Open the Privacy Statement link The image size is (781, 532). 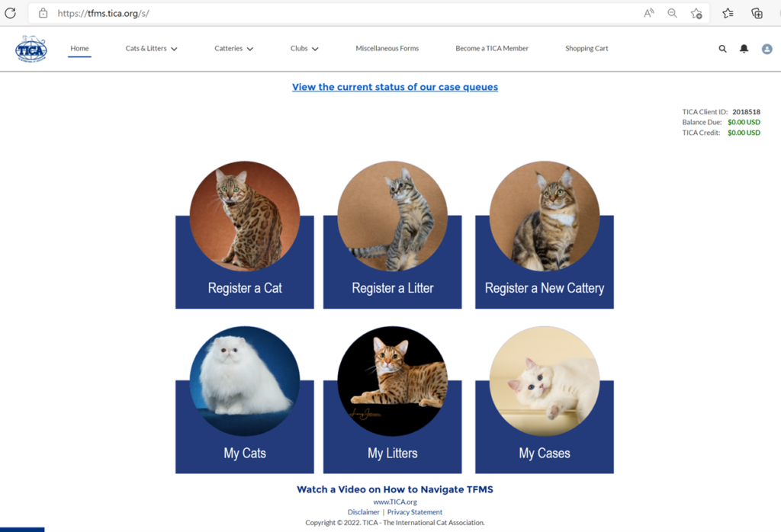[415, 512]
